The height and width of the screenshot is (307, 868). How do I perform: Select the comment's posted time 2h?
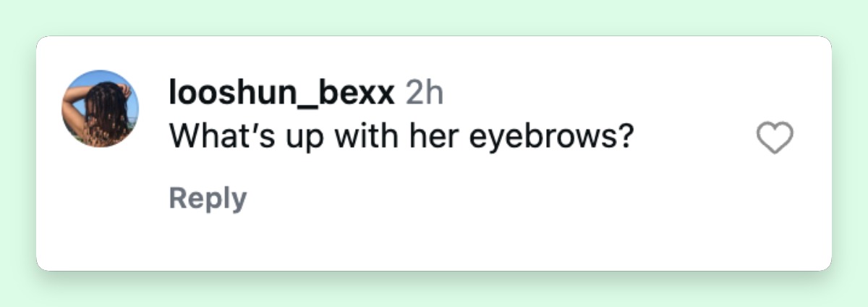pos(423,93)
